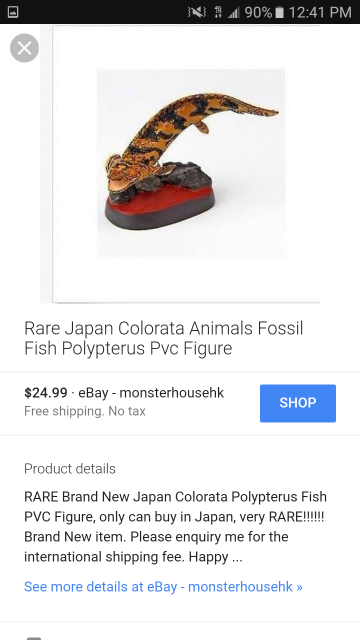Select the eBay - monsterhousehk seller name

pos(151,393)
